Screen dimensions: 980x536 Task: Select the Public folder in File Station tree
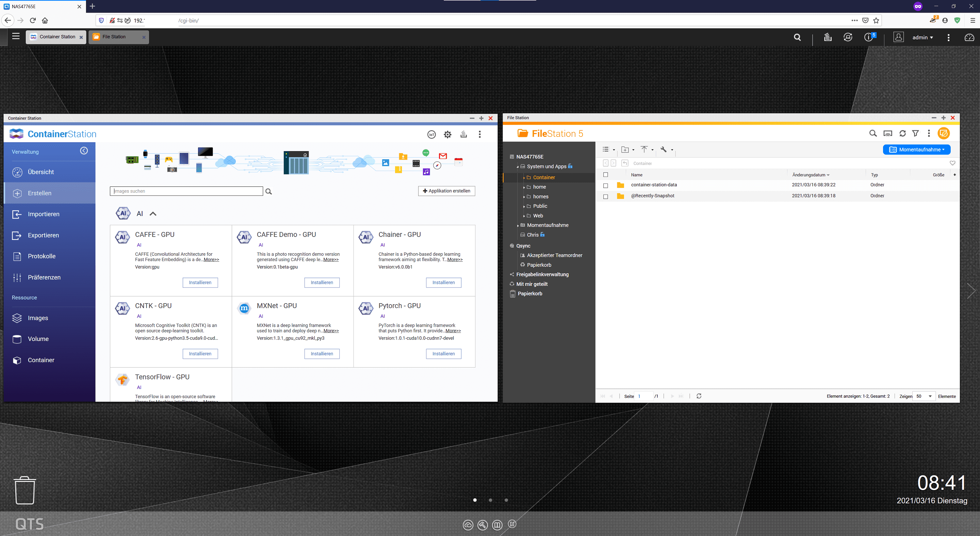click(540, 206)
